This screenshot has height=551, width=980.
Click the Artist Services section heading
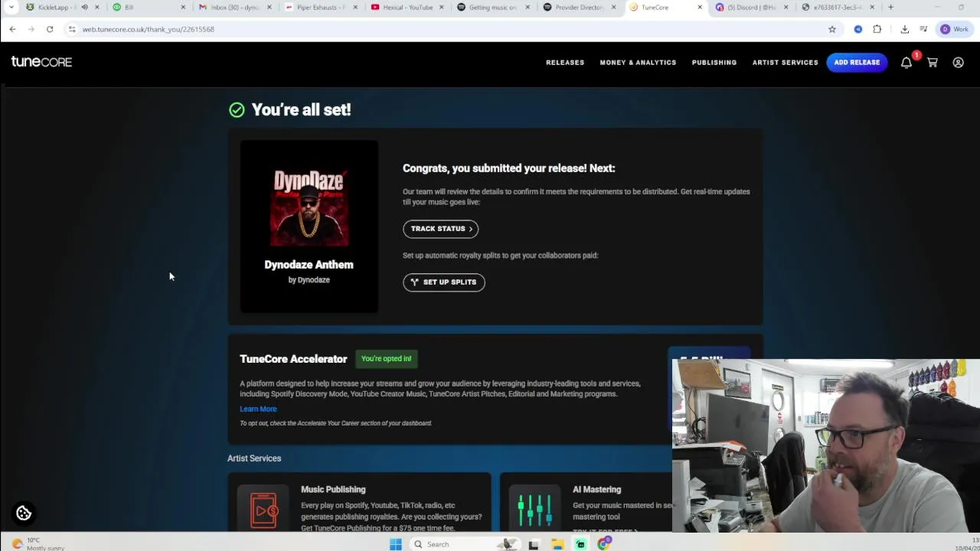254,458
